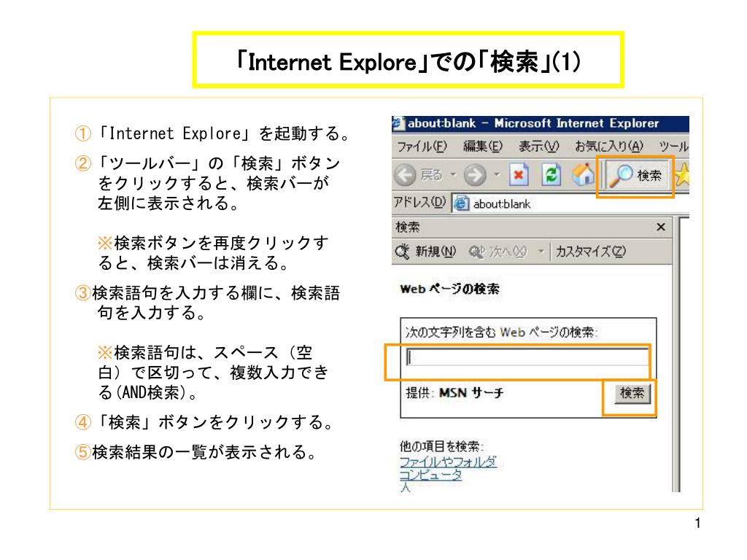This screenshot has width=747, height=560.
Task: Click the green Refresh icon
Action: click(x=551, y=175)
